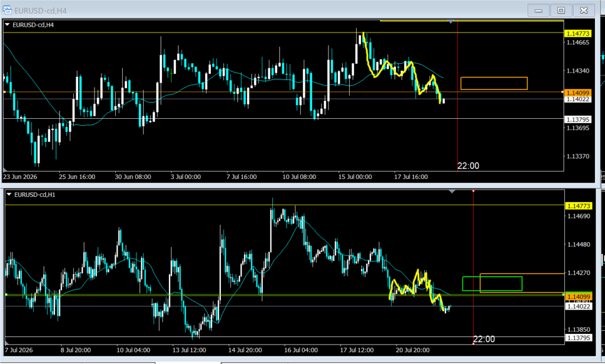
Task: Click the chart shift triangle atop H4 chart
Action: (x=450, y=22)
